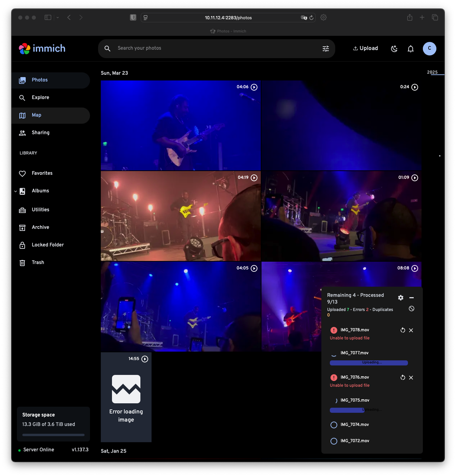Viewport: 456px width, 476px height.
Task: Dismiss all upload errors icon
Action: pos(412,309)
